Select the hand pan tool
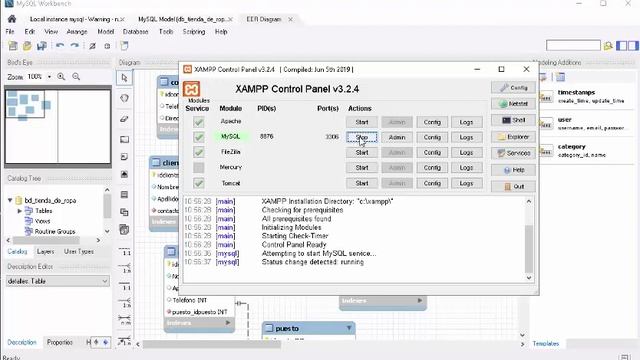Image resolution: width=640 pixels, height=360 pixels. pyautogui.click(x=124, y=98)
